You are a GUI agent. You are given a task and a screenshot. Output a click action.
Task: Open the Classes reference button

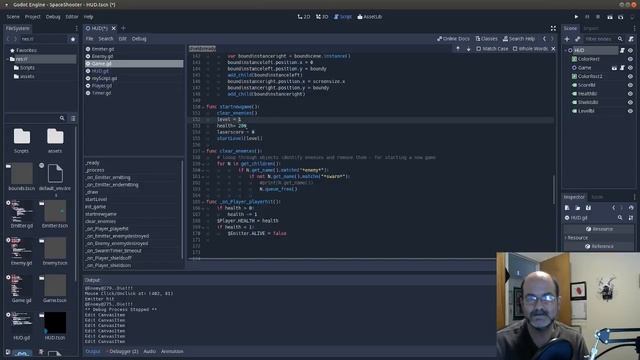[x=487, y=39]
